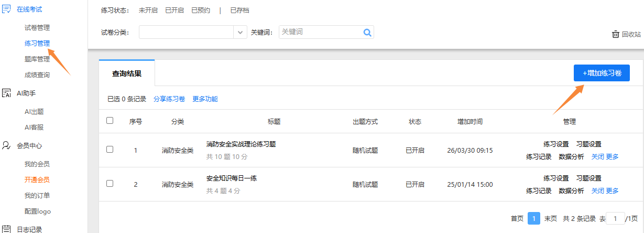644x233 pixels.
Task: Open the 更多功能 menu
Action: (x=205, y=99)
